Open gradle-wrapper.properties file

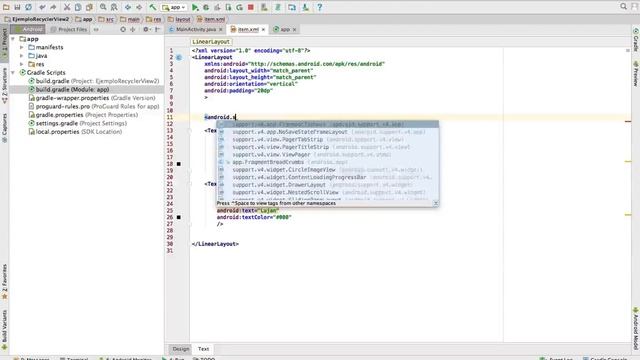[92, 98]
